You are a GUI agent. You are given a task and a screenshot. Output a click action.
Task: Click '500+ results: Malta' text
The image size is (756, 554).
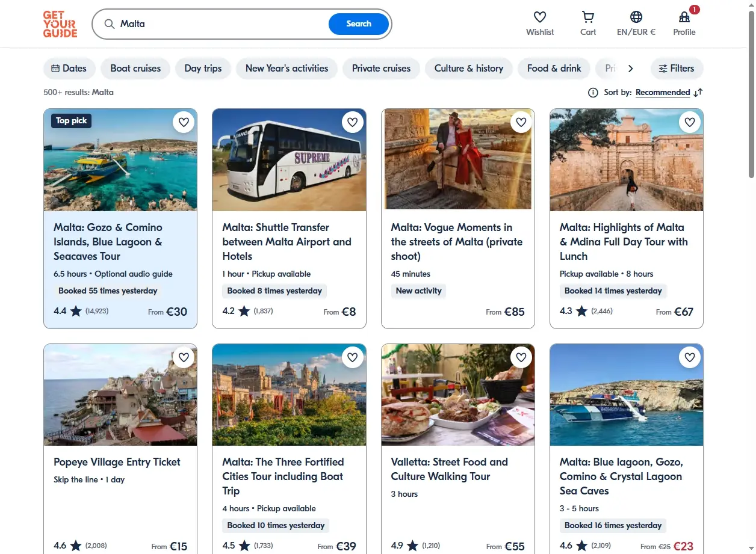(78, 93)
